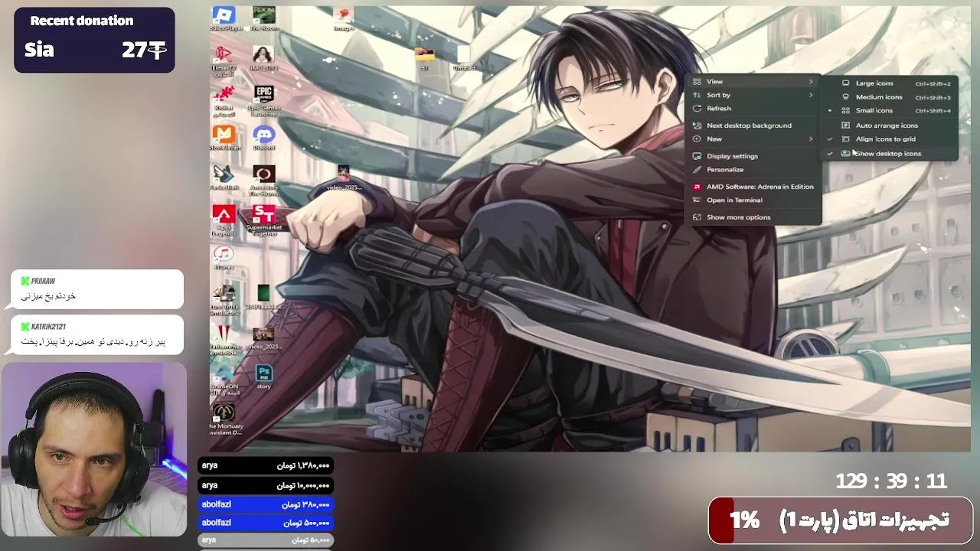Open the red KidKat shortcut icon

coord(224,99)
